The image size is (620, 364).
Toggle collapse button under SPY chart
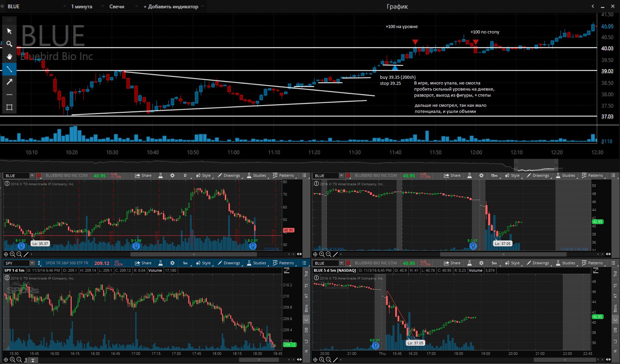point(33,360)
